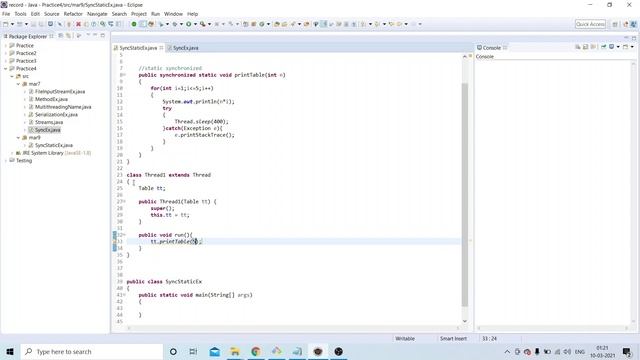Open the Source menu
Image resolution: width=640 pixels, height=360 pixels.
coord(51,14)
